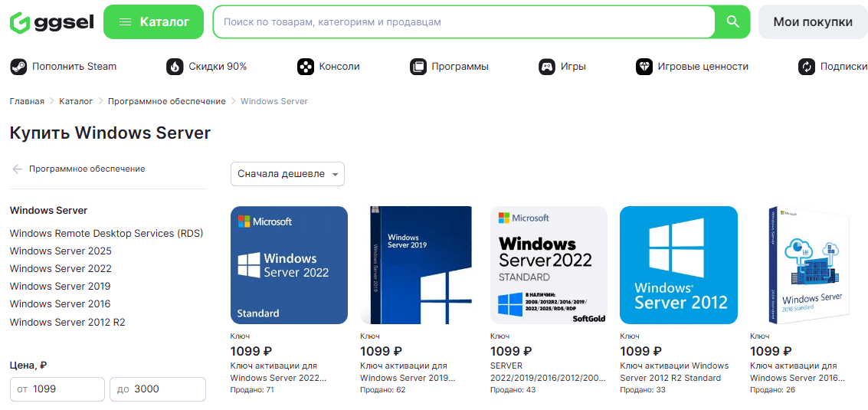
Task: Open Ключ активации Windows Server 2012 R2 Standard
Action: pos(674,372)
